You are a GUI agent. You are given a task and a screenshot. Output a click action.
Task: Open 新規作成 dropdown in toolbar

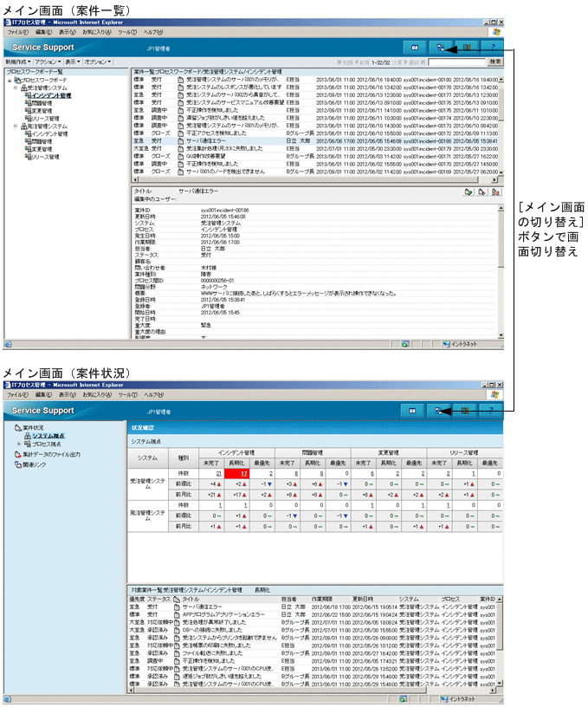[18, 62]
